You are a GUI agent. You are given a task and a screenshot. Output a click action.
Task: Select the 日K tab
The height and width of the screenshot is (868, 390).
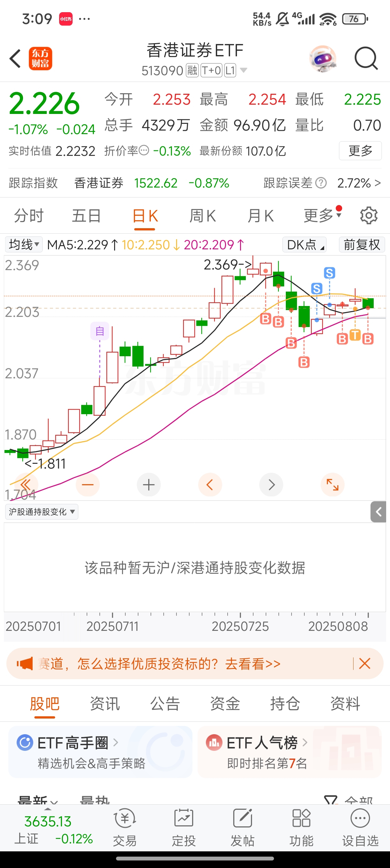145,215
